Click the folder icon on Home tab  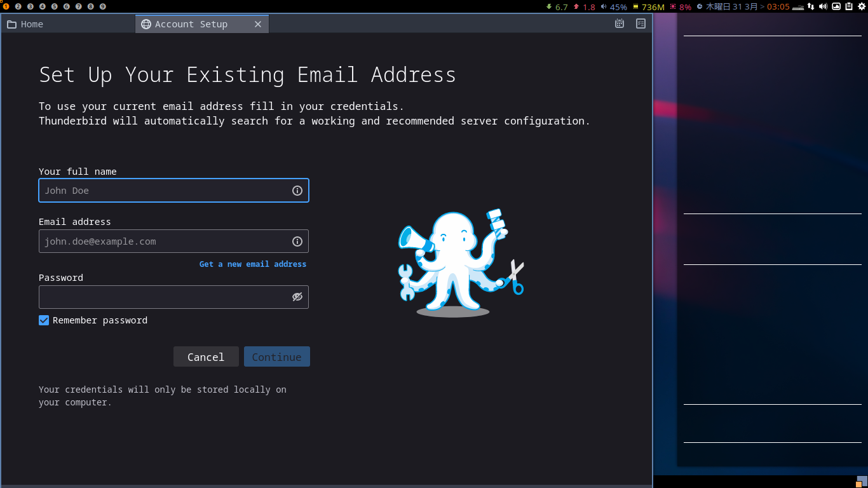(x=11, y=24)
